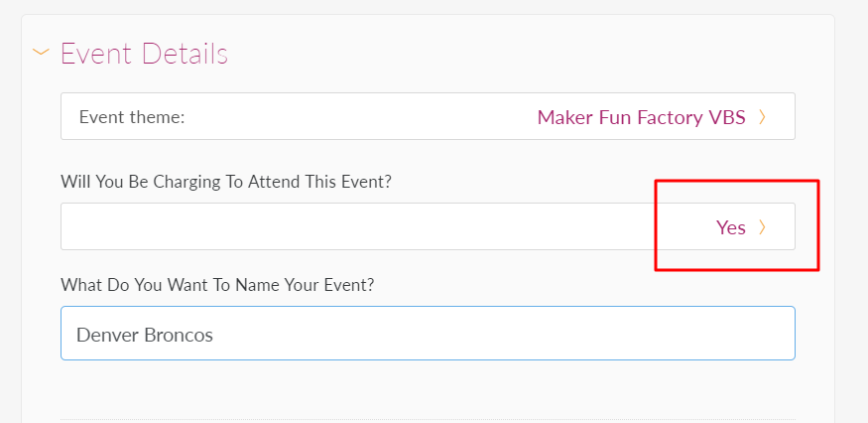Open charging dropdown by its empty left area
Viewport: 868px width, 423px height.
(x=298, y=227)
